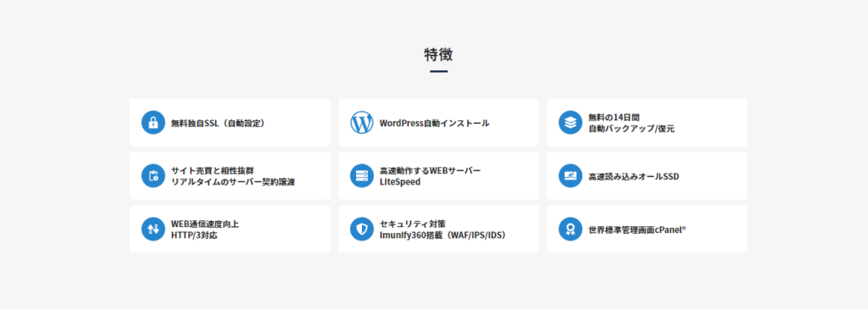Click the LiteSpeed text line
The image size is (868, 310).
tap(400, 181)
